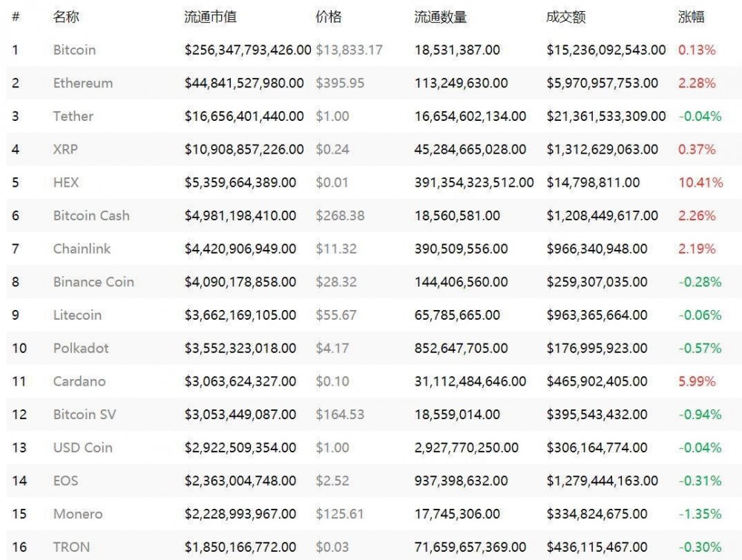The height and width of the screenshot is (560, 742).
Task: Open the Monero coin link
Action: 78,514
